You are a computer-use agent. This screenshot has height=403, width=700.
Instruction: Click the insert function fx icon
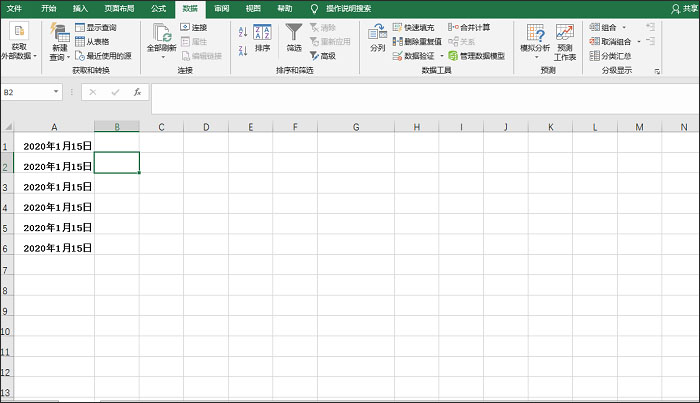137,92
